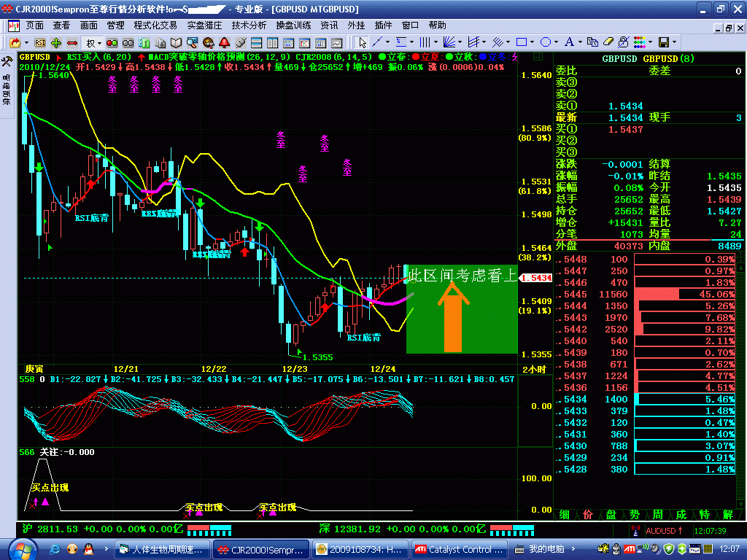Select the trend line drawing tool
Image resolution: width=747 pixels, height=560 pixels.
[377, 42]
